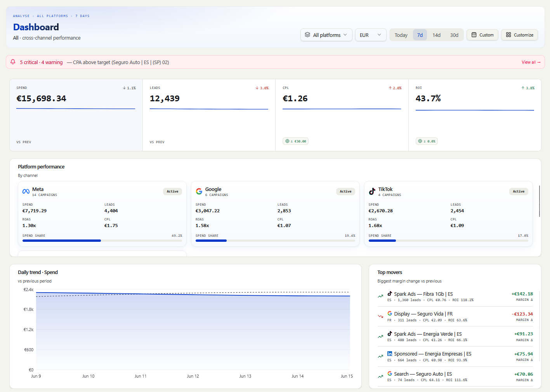Click the Jun 12 axis label

tap(193, 376)
